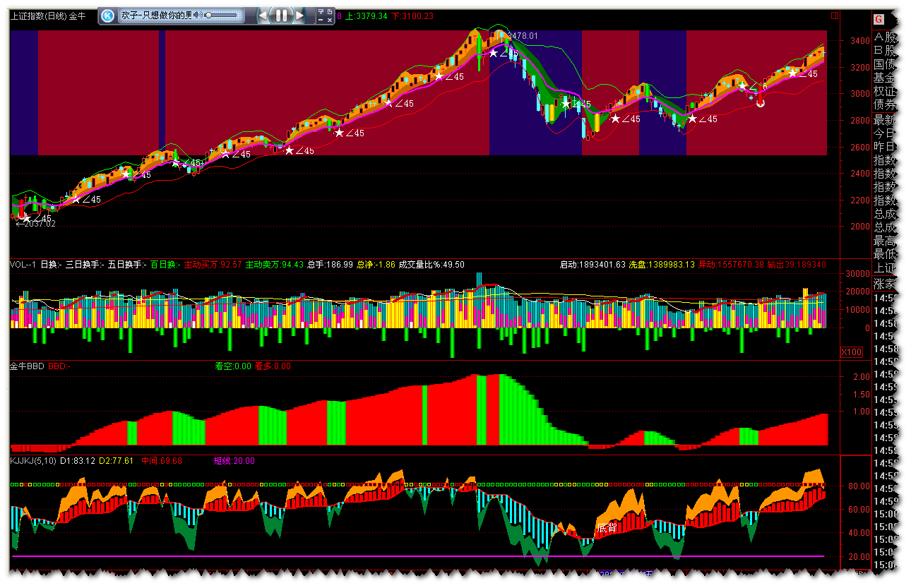
Task: Click 主动卖万:94.43 value in volume panel
Action: click(275, 265)
